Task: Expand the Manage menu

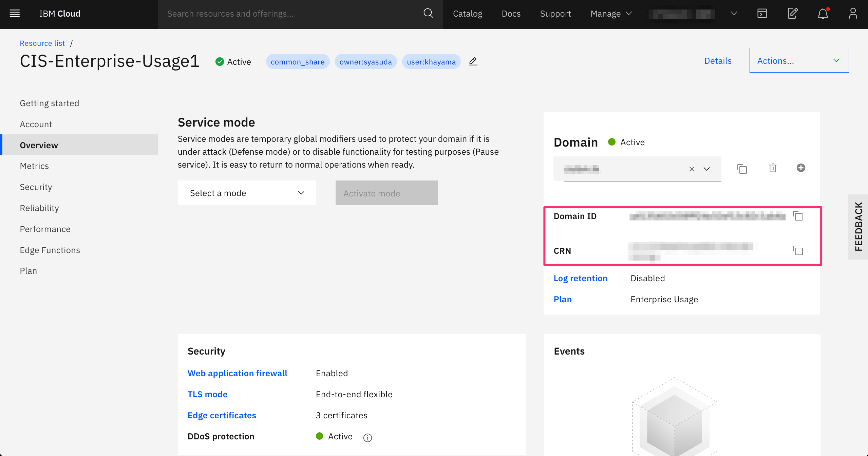Action: coord(611,14)
